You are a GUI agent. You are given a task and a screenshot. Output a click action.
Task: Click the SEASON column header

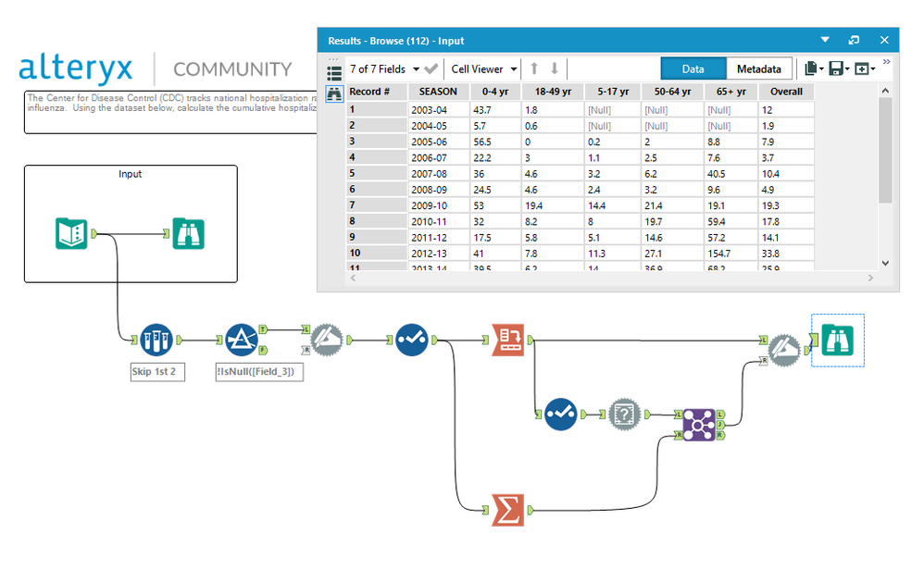click(439, 92)
